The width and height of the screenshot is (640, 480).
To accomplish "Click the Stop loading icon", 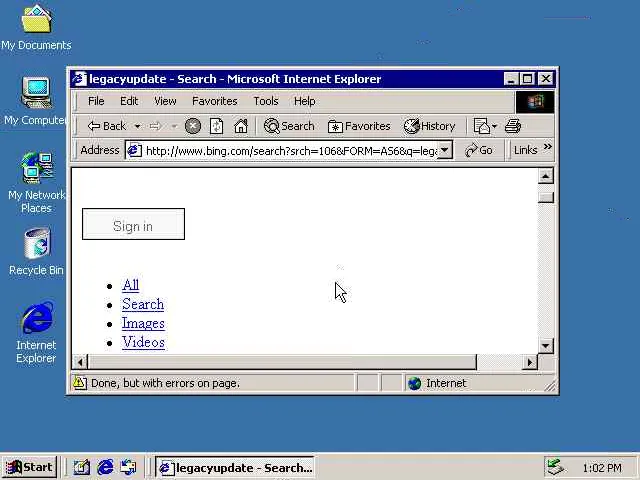I will tap(193, 126).
